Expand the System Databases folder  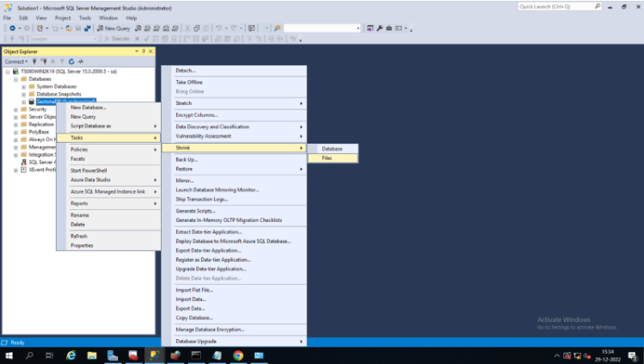(23, 86)
